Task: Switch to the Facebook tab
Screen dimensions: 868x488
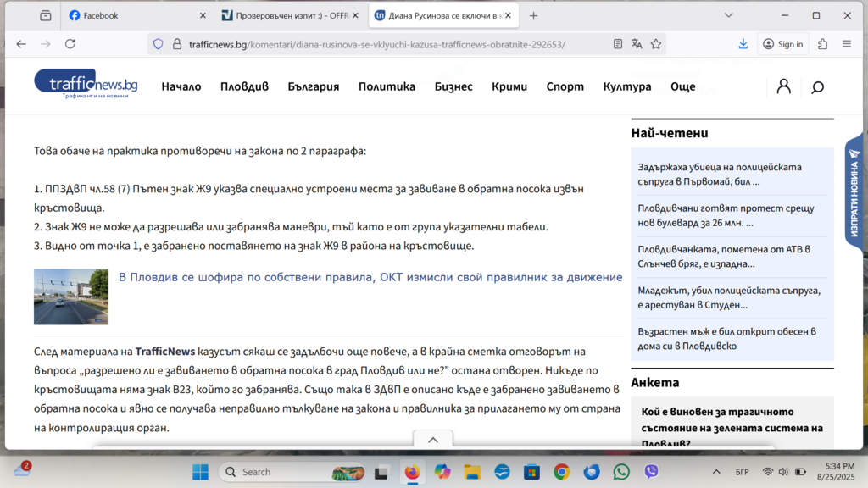Action: 136,15
